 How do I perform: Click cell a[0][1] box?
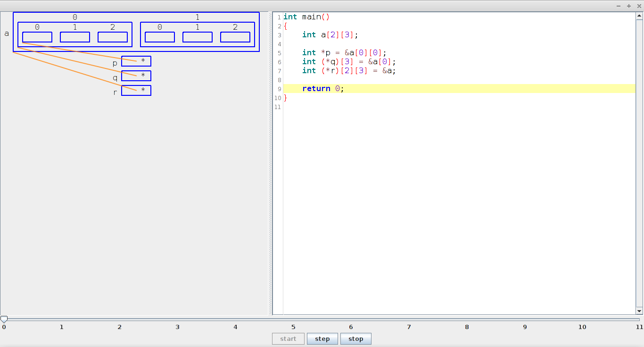point(75,37)
